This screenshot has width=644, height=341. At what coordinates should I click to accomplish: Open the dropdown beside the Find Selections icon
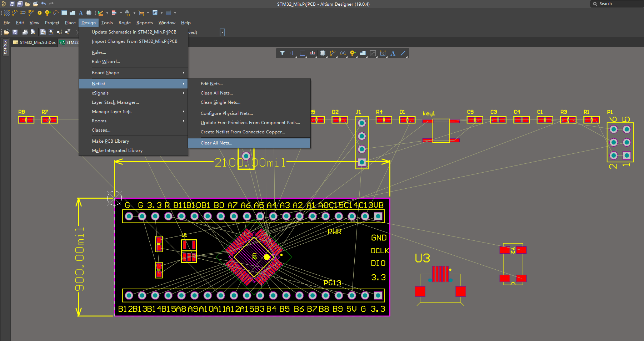[x=134, y=13]
